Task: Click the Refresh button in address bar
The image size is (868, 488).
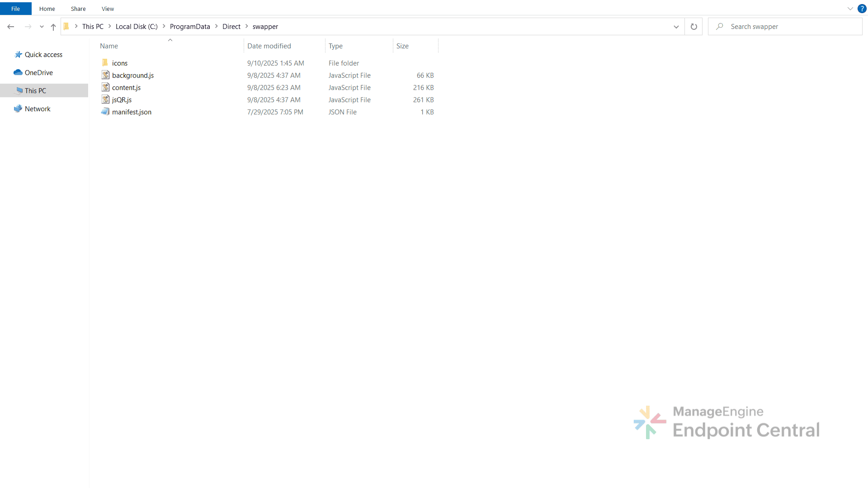Action: pyautogui.click(x=693, y=27)
